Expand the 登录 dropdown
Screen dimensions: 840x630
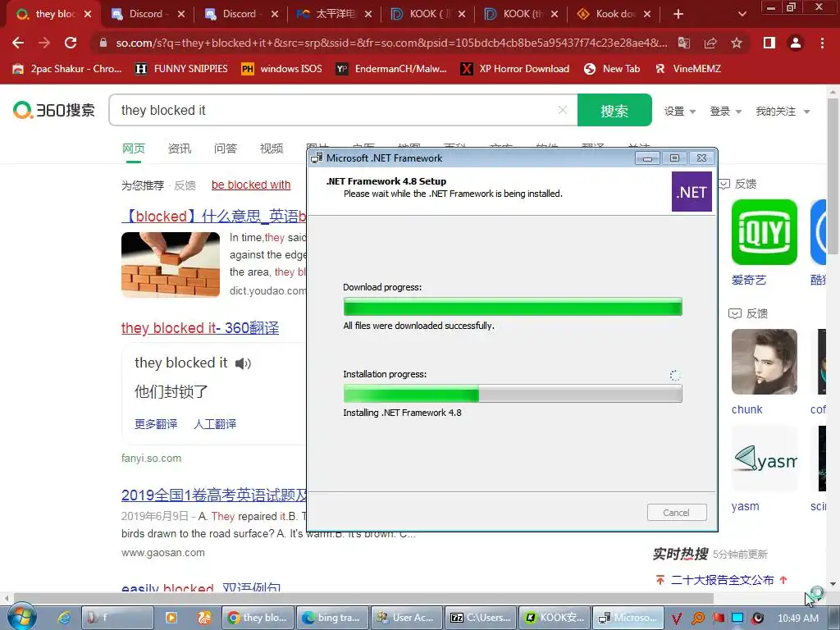point(725,112)
